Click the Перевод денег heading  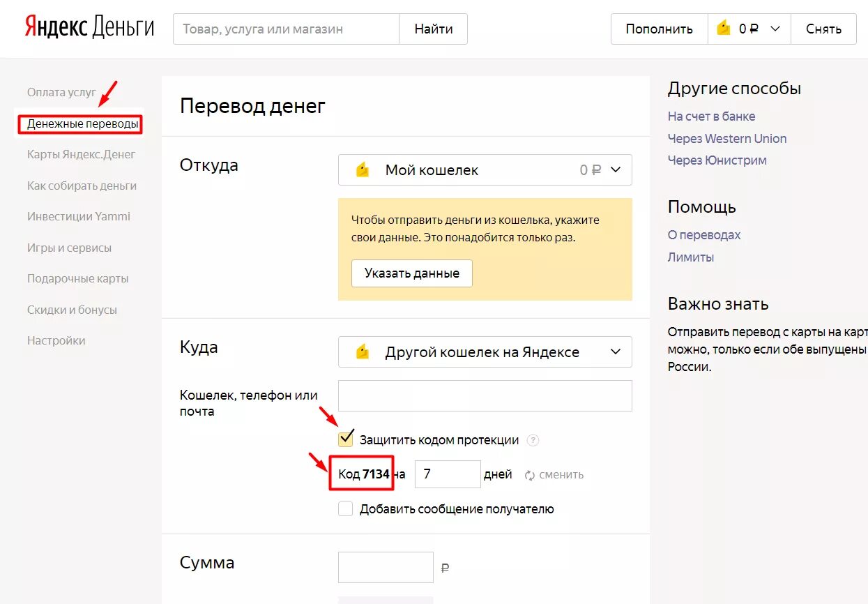point(252,106)
